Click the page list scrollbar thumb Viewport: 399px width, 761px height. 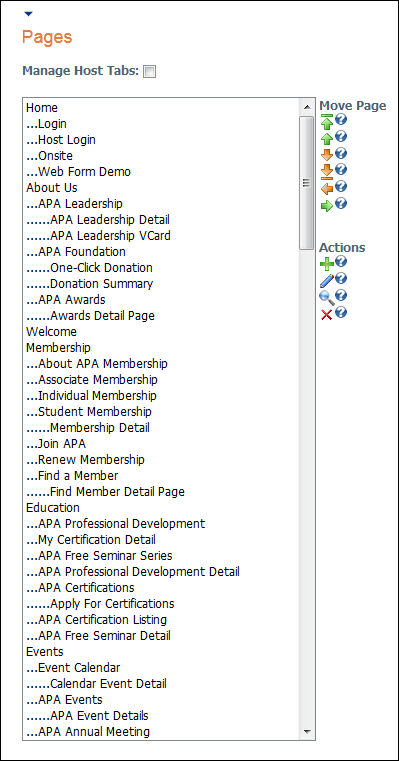click(306, 183)
